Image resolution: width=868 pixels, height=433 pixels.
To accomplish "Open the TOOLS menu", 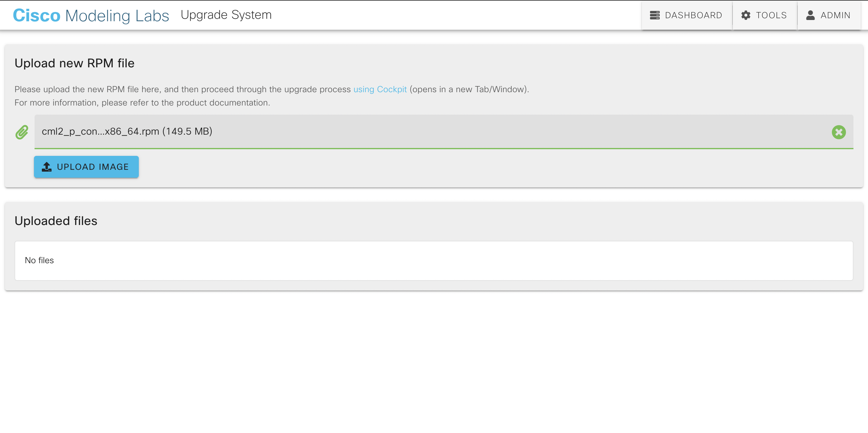I will [x=771, y=15].
